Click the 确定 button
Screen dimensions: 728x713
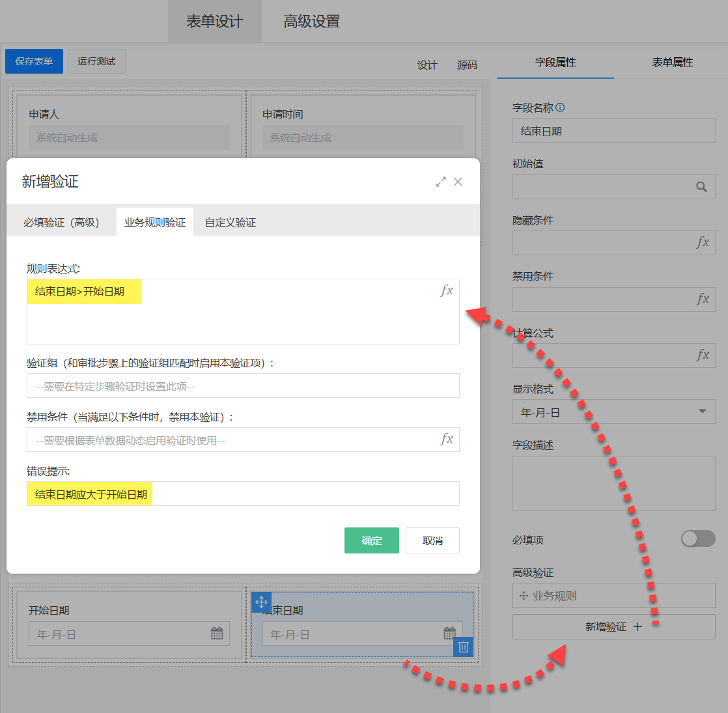[x=371, y=540]
